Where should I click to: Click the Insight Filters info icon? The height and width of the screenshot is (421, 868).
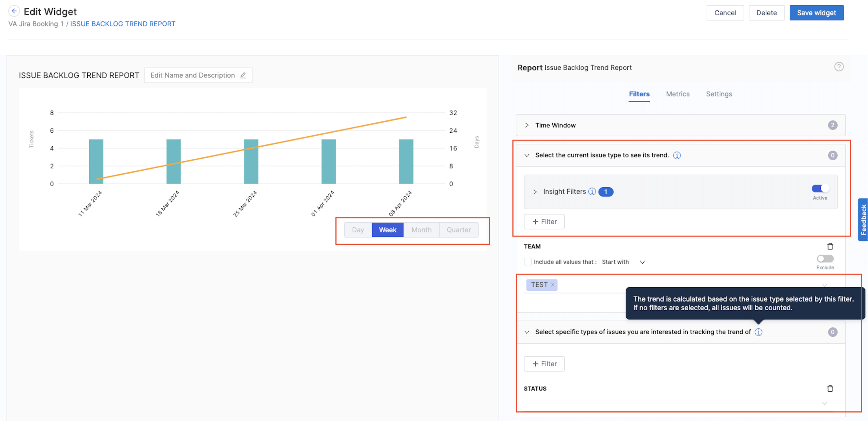[592, 192]
